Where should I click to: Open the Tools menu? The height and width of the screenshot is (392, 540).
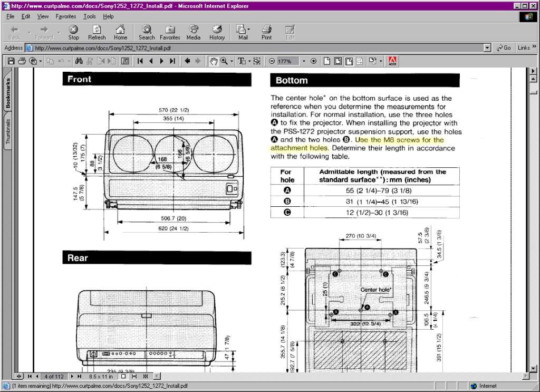pos(90,16)
